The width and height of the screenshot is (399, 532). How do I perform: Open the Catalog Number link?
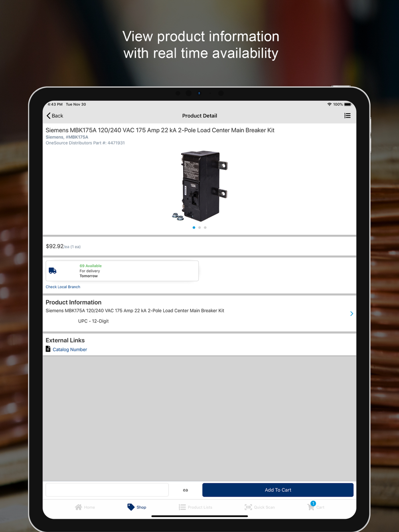pyautogui.click(x=70, y=349)
